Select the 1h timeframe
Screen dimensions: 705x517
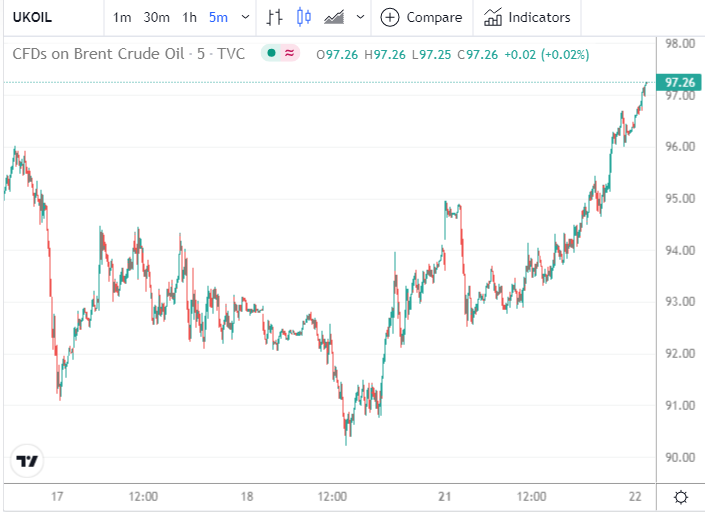coord(189,18)
